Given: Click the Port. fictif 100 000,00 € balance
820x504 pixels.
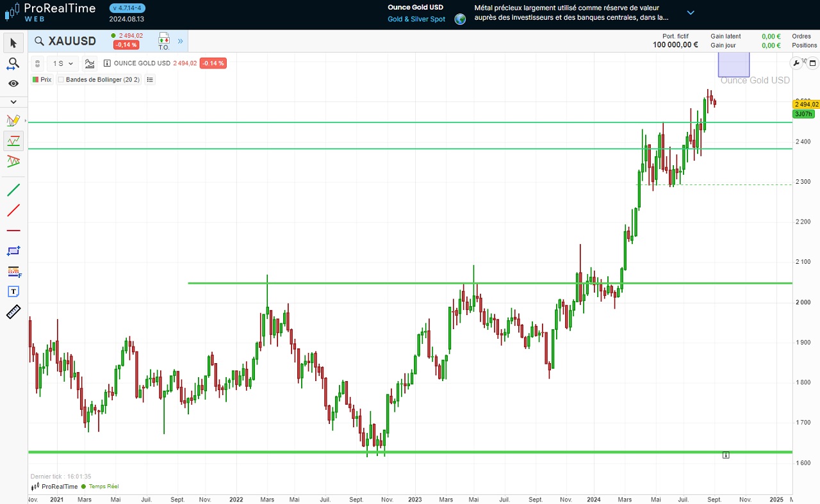Looking at the screenshot, I should click(675, 45).
